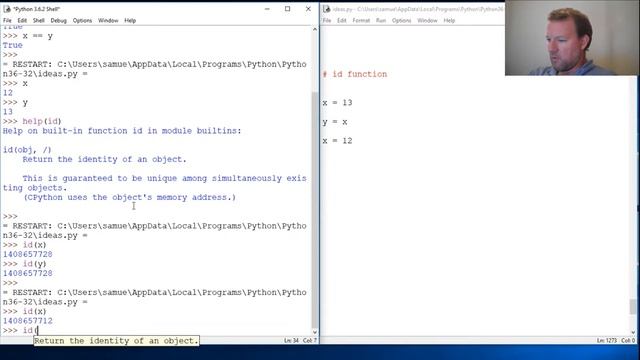Open File menu in Python Shell window
This screenshot has width=640, height=360.
(x=7, y=20)
